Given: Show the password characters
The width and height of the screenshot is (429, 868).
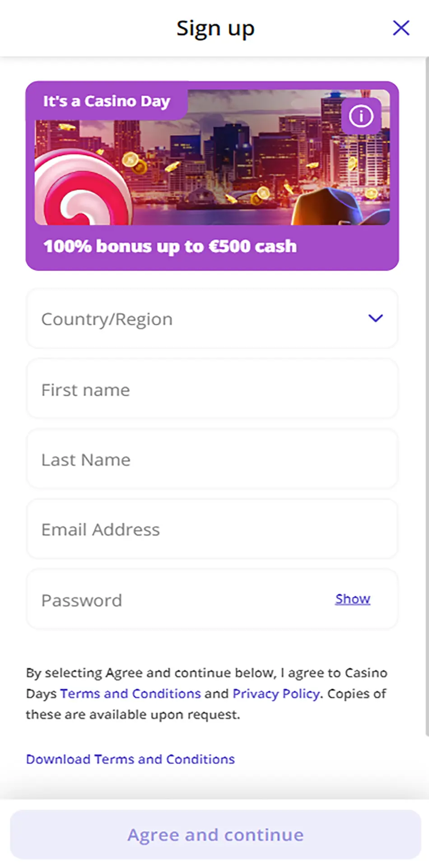Looking at the screenshot, I should [352, 599].
